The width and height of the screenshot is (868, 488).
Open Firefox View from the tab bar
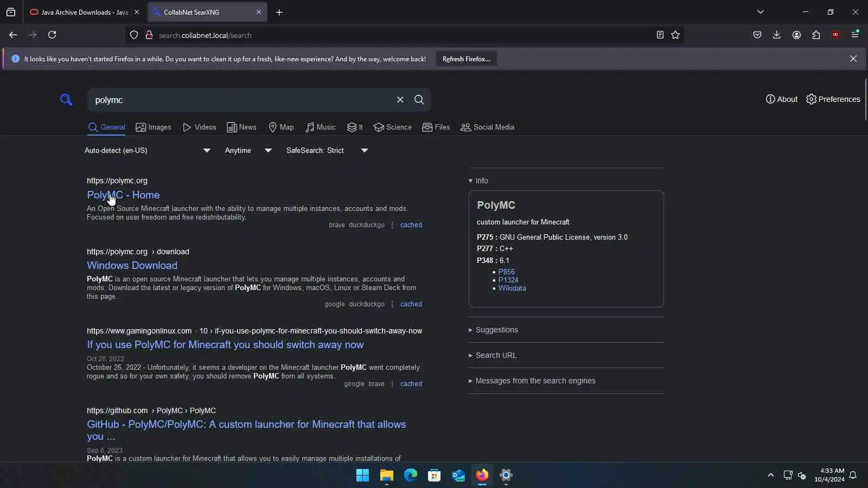click(11, 12)
